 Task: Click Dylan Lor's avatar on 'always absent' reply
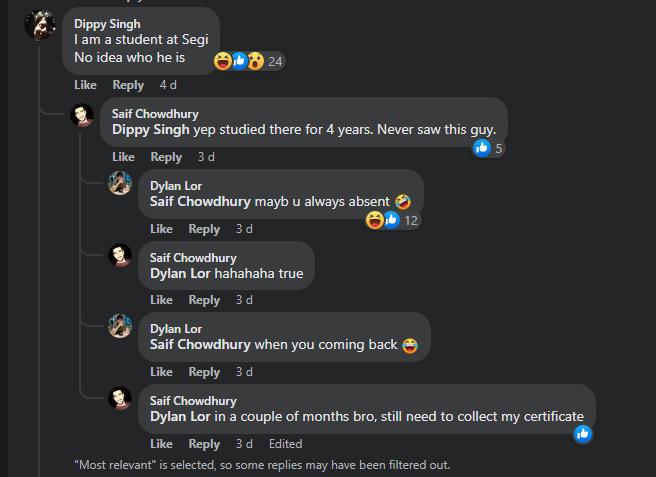(x=120, y=183)
